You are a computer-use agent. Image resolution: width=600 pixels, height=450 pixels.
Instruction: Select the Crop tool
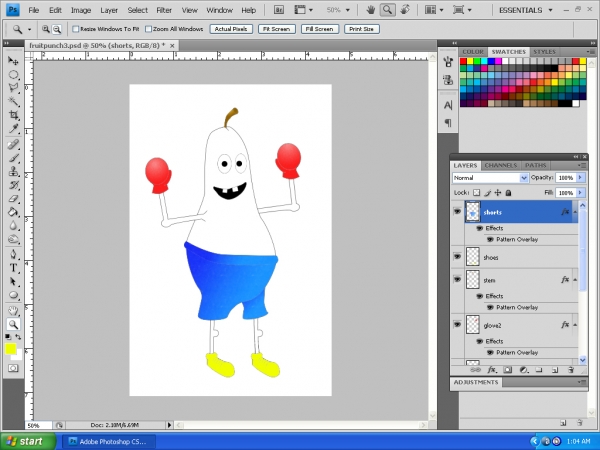point(13,115)
